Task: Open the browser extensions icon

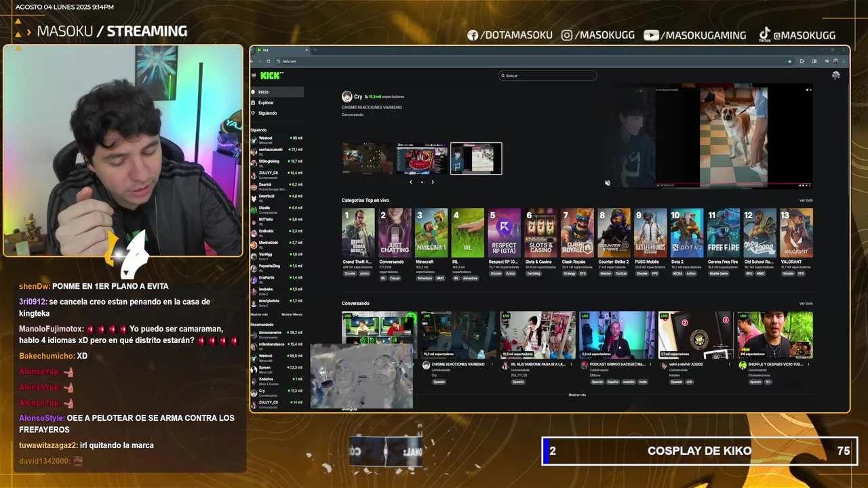Action: pos(802,61)
